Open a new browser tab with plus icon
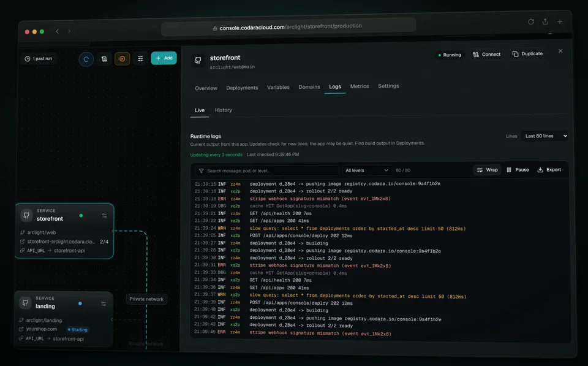Viewport: 588px width, 366px height. coord(559,22)
